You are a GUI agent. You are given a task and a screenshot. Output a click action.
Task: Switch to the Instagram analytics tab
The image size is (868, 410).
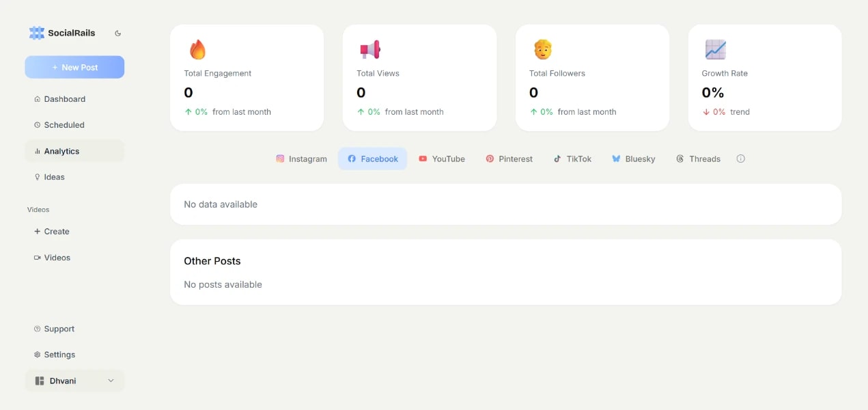(x=301, y=159)
